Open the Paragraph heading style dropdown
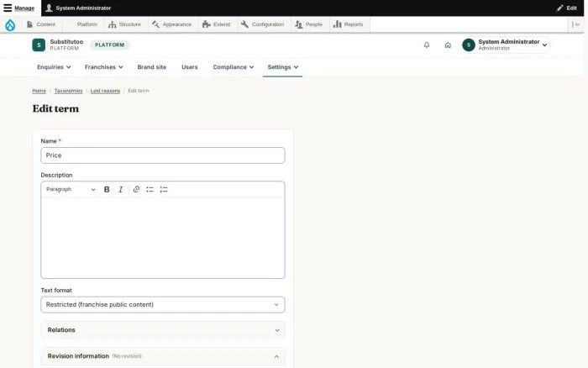The height and width of the screenshot is (368, 588). click(x=71, y=189)
